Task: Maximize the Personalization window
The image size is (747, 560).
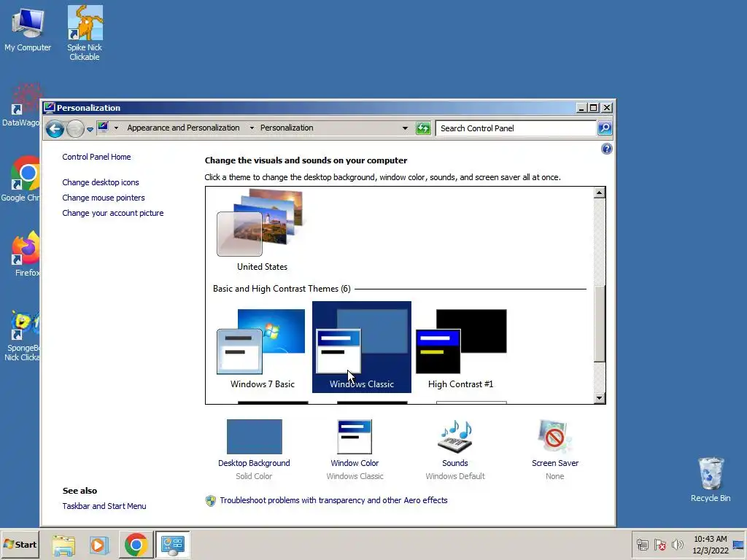Action: click(x=593, y=108)
